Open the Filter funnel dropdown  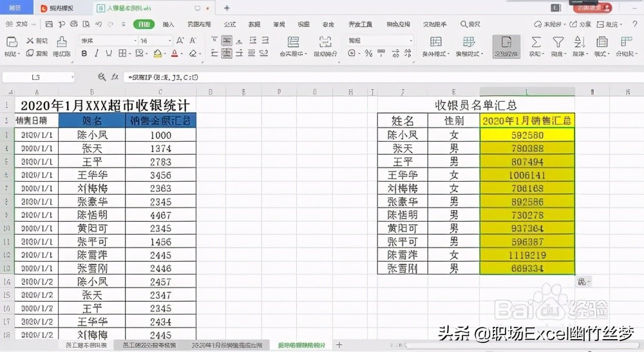[558, 46]
